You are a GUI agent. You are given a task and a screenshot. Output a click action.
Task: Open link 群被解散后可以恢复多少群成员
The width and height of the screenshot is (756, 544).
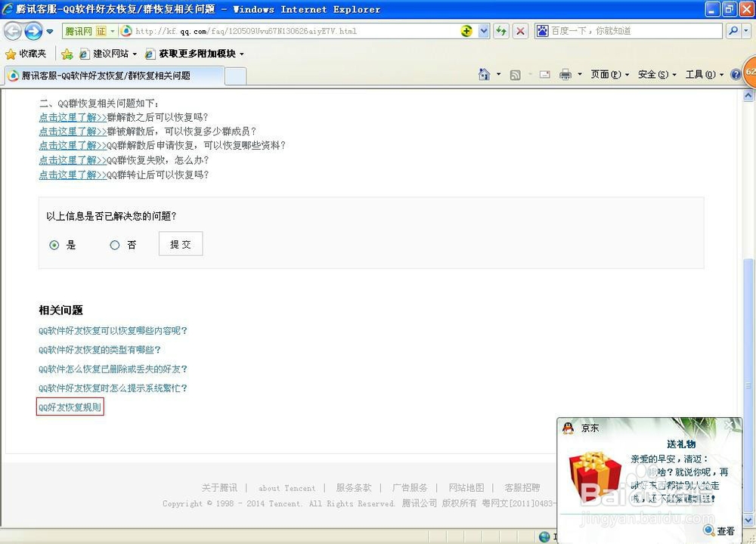coord(73,131)
